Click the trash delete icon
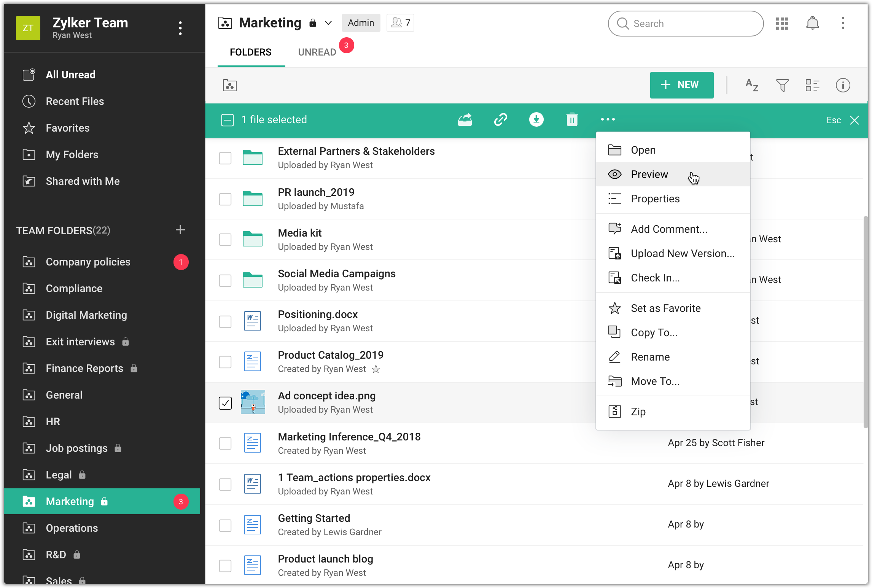Image resolution: width=872 pixels, height=588 pixels. click(572, 120)
